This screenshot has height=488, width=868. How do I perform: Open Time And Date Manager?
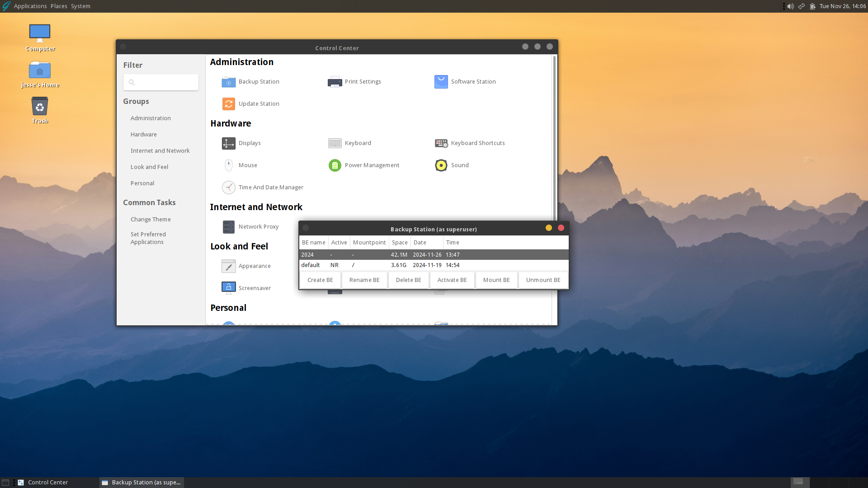click(263, 188)
